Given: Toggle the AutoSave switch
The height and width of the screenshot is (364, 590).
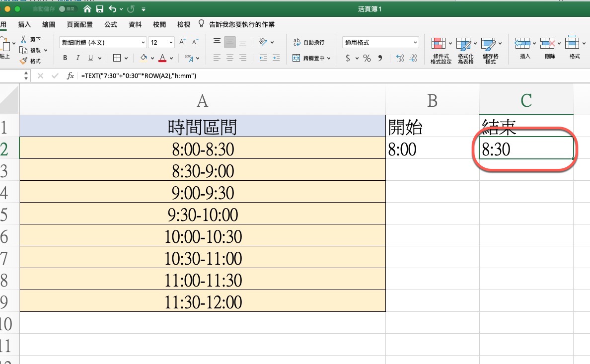Looking at the screenshot, I should pos(67,9).
